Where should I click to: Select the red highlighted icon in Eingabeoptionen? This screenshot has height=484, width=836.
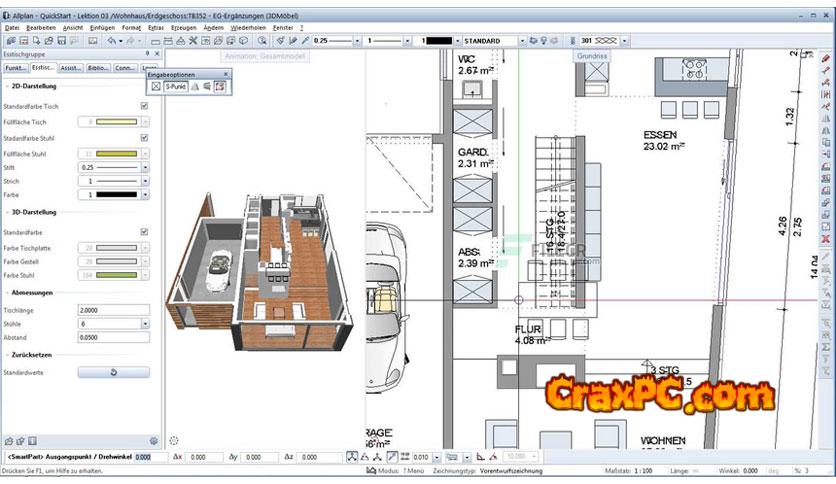tap(218, 87)
